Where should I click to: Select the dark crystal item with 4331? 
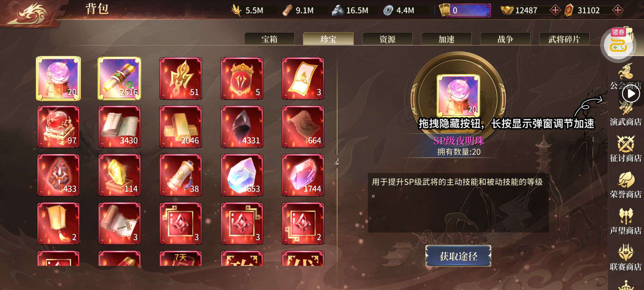point(242,127)
